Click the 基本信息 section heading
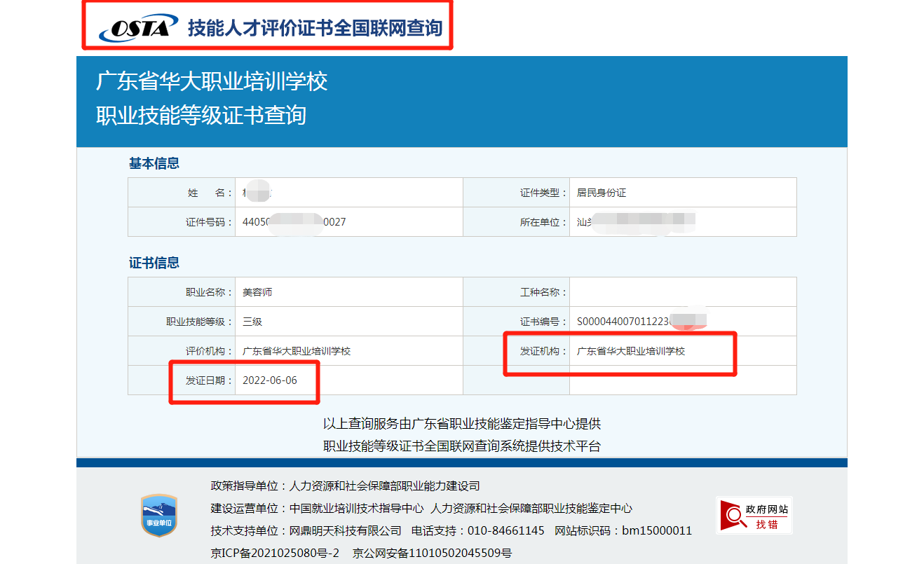Viewport: 924px width, 564px height. point(154,163)
